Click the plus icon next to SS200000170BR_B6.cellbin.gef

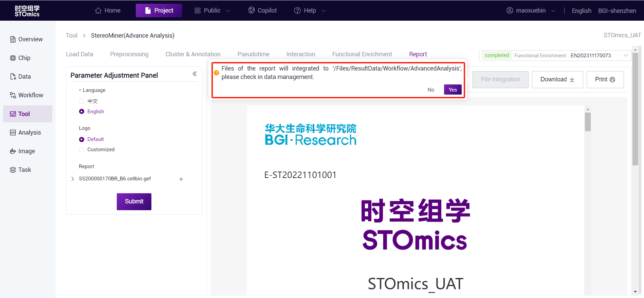181,179
